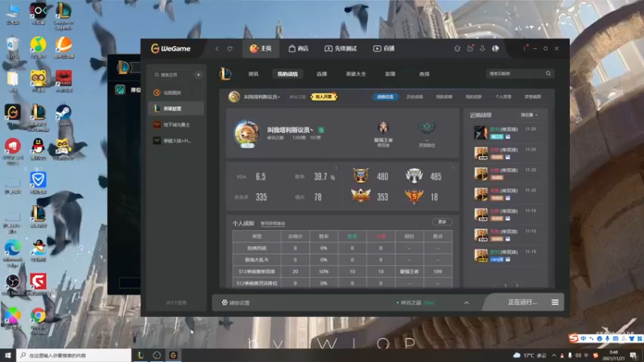The width and height of the screenshot is (644, 362).
Task: Add an application with the plus button
Action: tap(198, 75)
